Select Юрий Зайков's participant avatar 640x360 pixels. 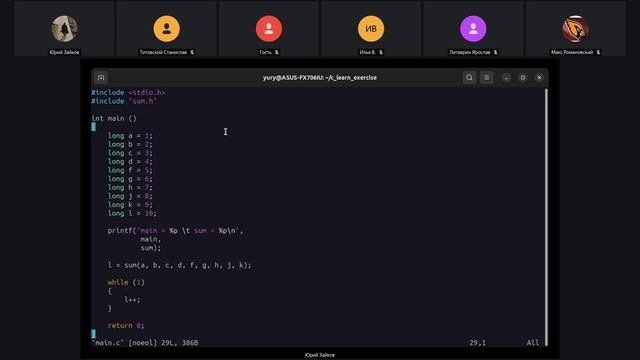(x=64, y=29)
